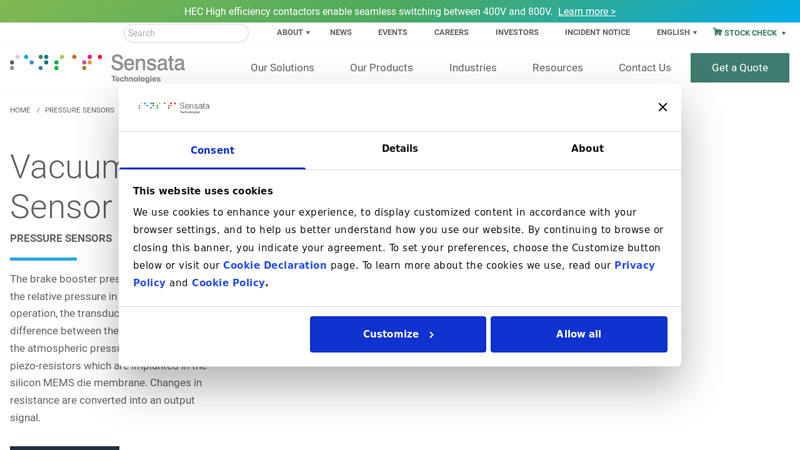The height and width of the screenshot is (450, 800).
Task: Click the Get a Quote button
Action: tap(739, 68)
